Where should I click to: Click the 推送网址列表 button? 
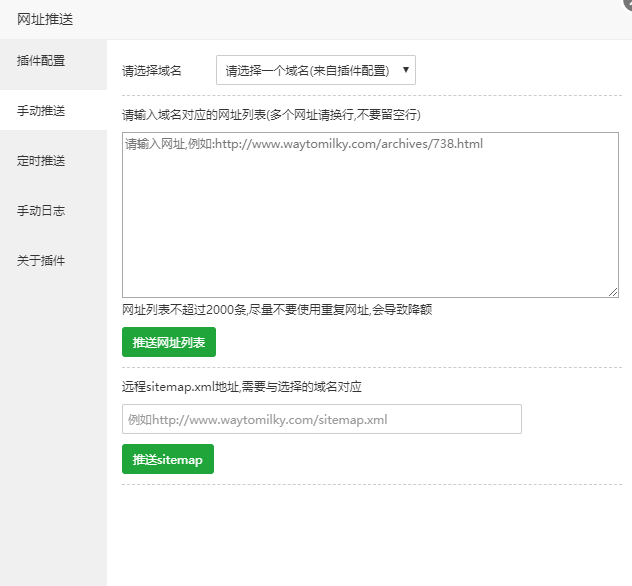169,342
